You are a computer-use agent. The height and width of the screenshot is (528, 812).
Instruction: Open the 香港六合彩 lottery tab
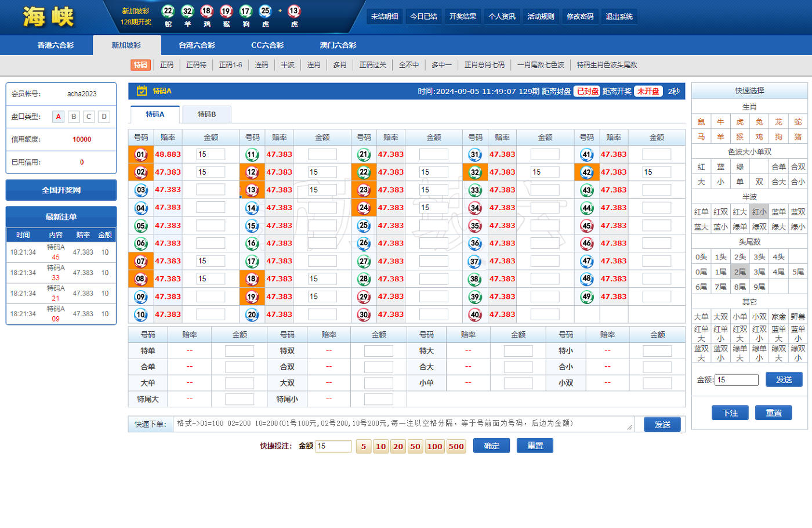coord(56,45)
